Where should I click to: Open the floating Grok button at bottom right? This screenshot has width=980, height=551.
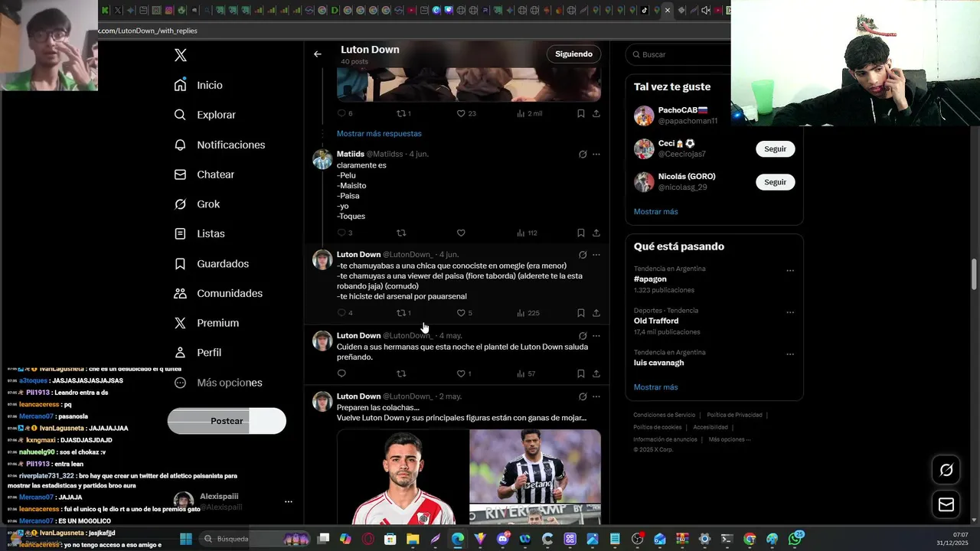(946, 470)
